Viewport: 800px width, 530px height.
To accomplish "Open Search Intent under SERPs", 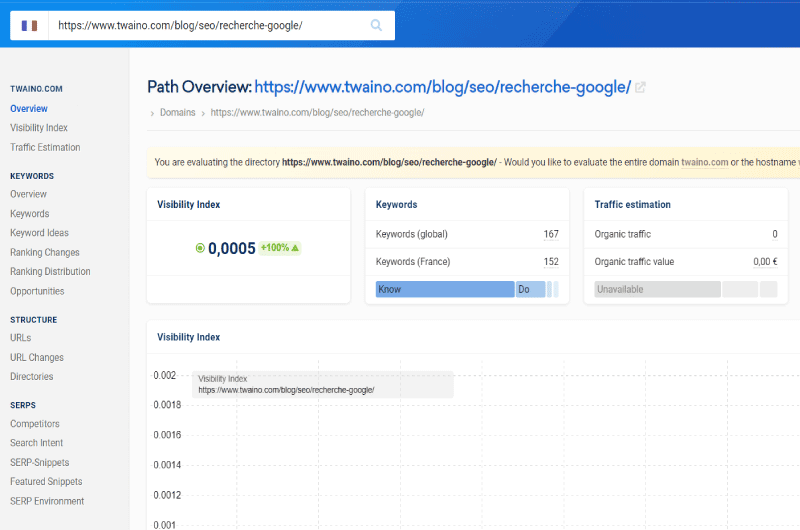I will point(37,443).
